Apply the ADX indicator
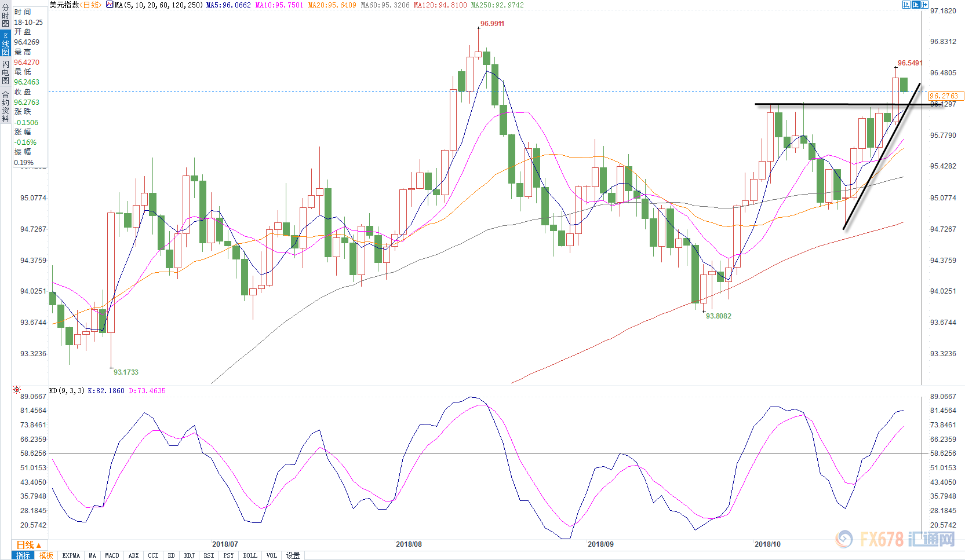Viewport: 965px width, 560px height. (134, 555)
